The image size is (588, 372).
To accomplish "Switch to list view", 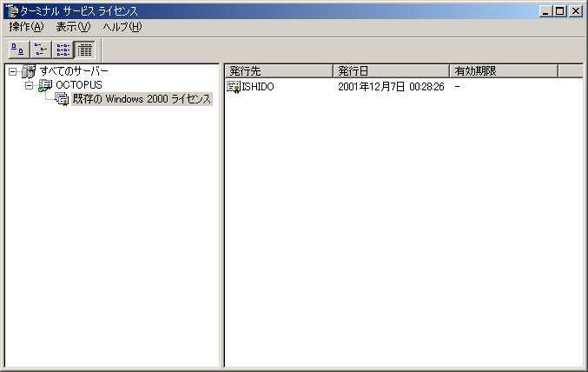I will pyautogui.click(x=63, y=50).
